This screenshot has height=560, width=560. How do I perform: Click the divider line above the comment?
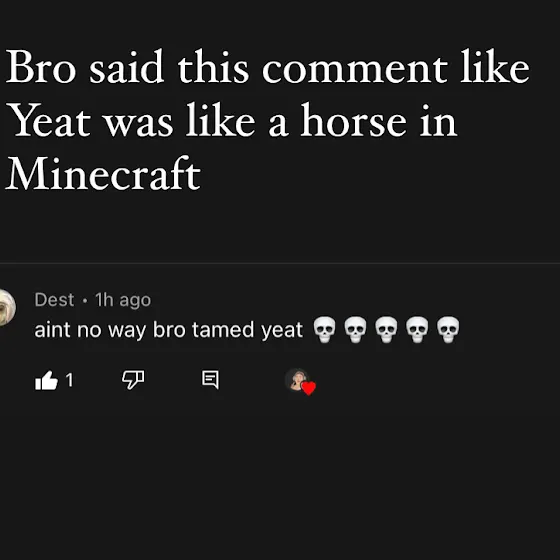pos(280,264)
